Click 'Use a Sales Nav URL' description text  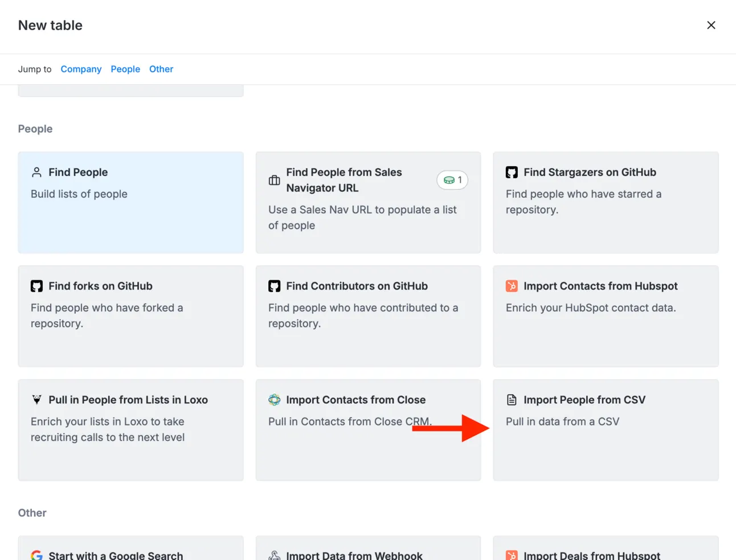pos(362,218)
